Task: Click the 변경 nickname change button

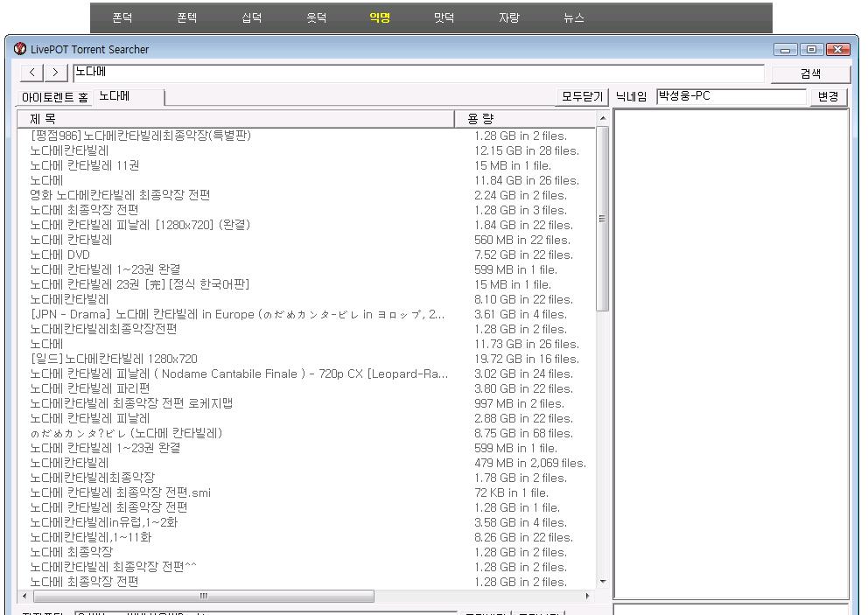Action: tap(828, 96)
